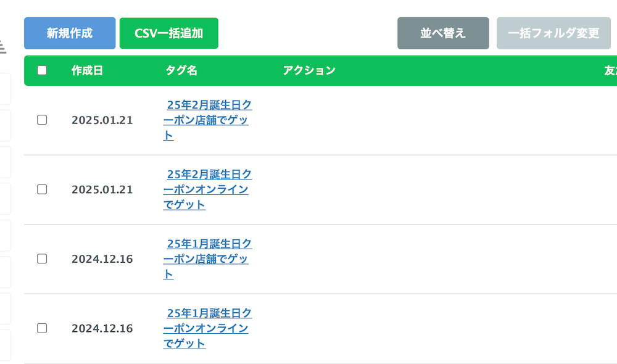Select the topmost sidebar folder item
This screenshot has width=617, height=364.
5,88
